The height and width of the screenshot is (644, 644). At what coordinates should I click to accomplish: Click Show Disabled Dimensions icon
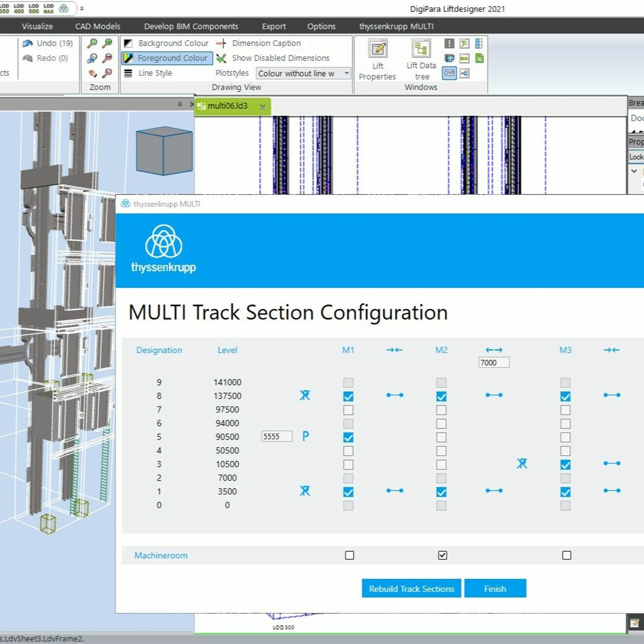coord(221,58)
